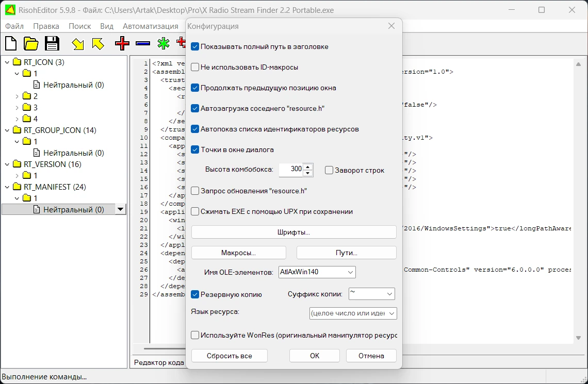588x384 pixels.
Task: Click document icon of Нейтральный under RT_ICON
Action: tap(37, 85)
